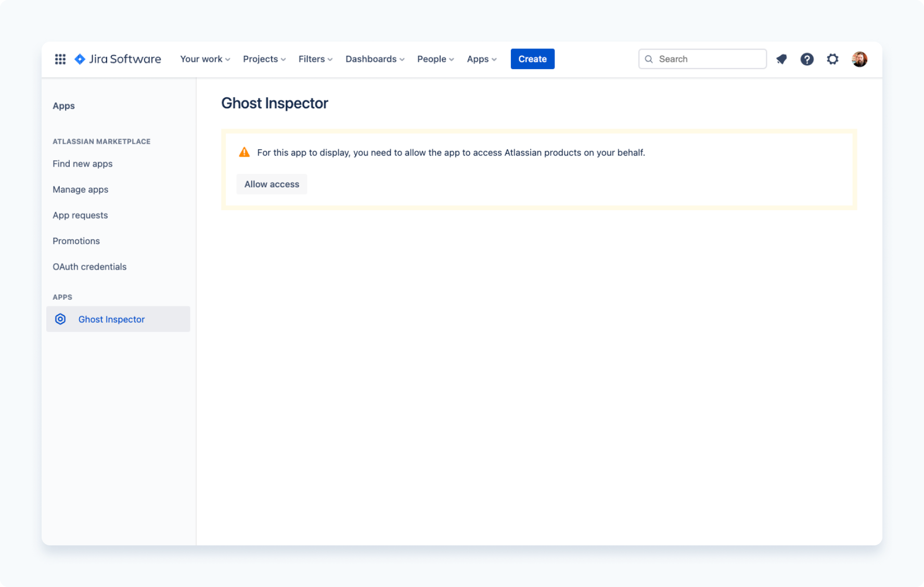This screenshot has width=924, height=587.
Task: Expand the Projects dropdown
Action: (264, 59)
